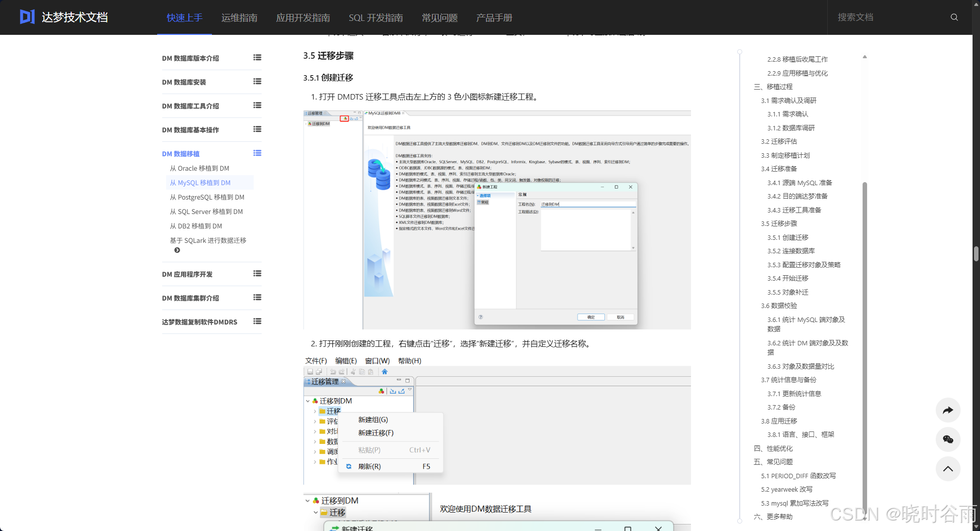
Task: Open the 新建工程 dialog screenshot image
Action: click(x=497, y=220)
